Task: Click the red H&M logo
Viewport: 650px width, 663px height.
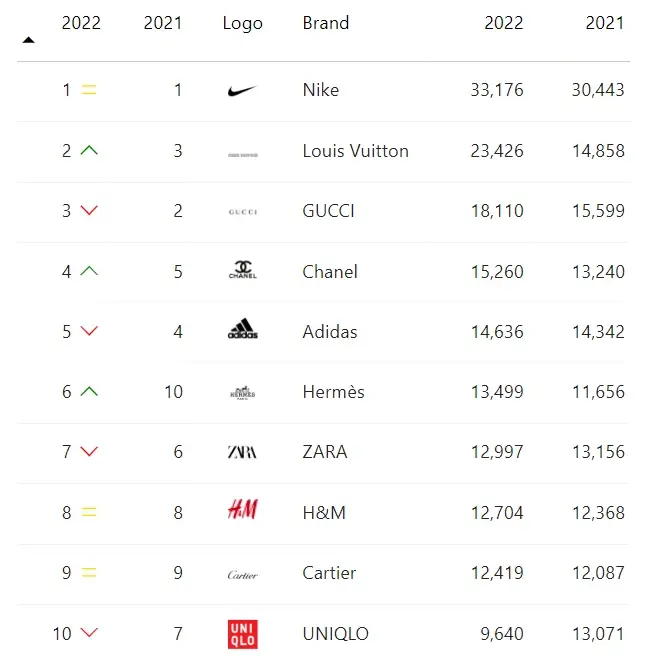Action: pos(243,509)
